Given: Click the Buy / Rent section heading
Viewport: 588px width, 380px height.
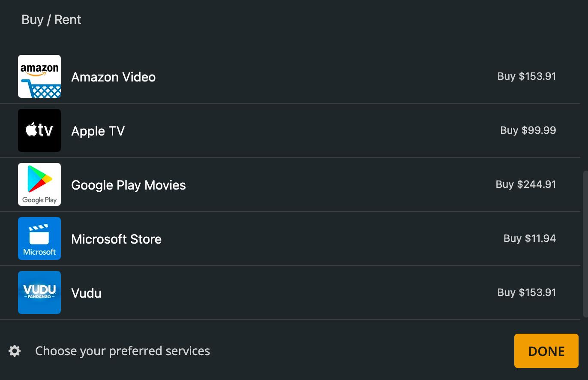Looking at the screenshot, I should click(51, 20).
